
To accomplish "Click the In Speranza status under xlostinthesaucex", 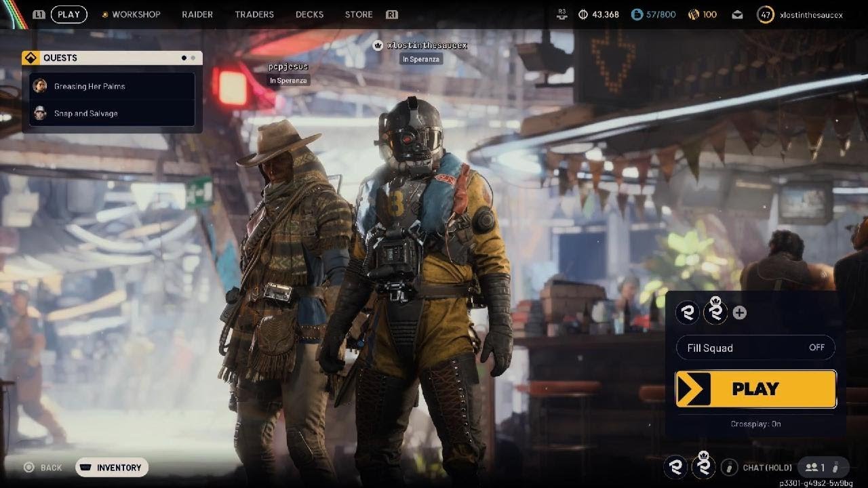I will [421, 59].
